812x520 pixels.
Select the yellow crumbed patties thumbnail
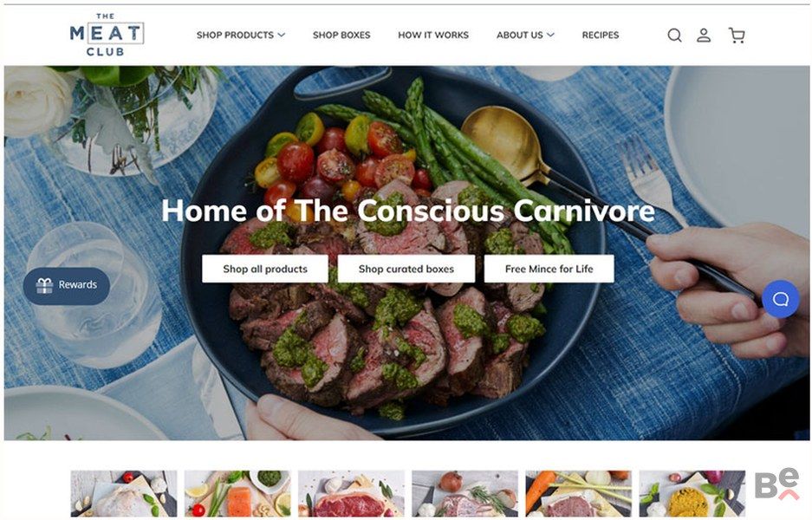pyautogui.click(x=692, y=494)
